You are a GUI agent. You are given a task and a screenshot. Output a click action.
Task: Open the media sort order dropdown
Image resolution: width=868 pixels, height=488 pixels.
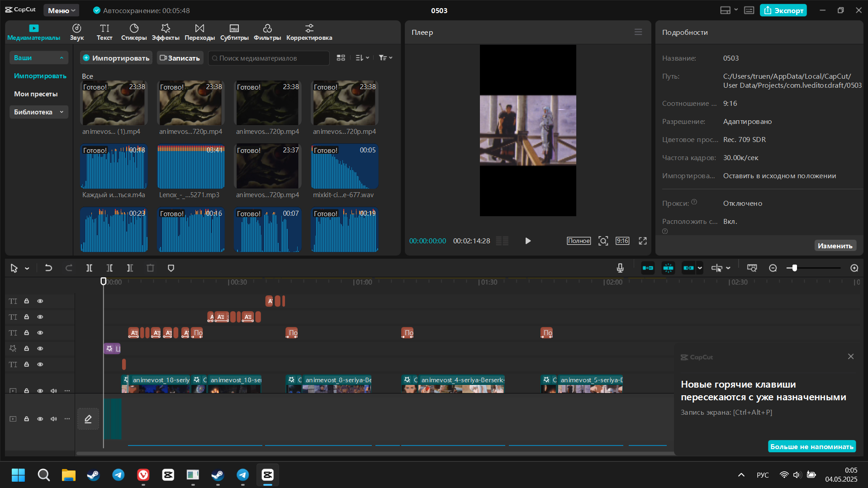coord(362,58)
